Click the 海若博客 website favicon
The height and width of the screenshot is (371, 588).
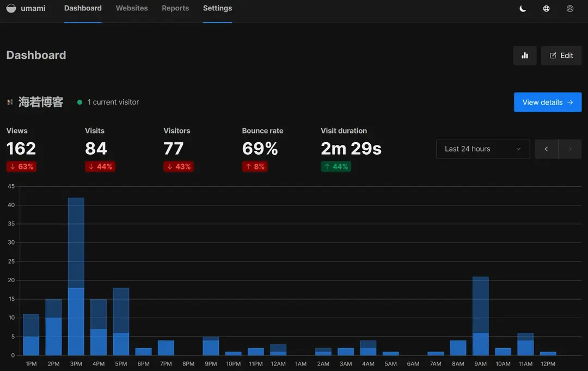[10, 102]
